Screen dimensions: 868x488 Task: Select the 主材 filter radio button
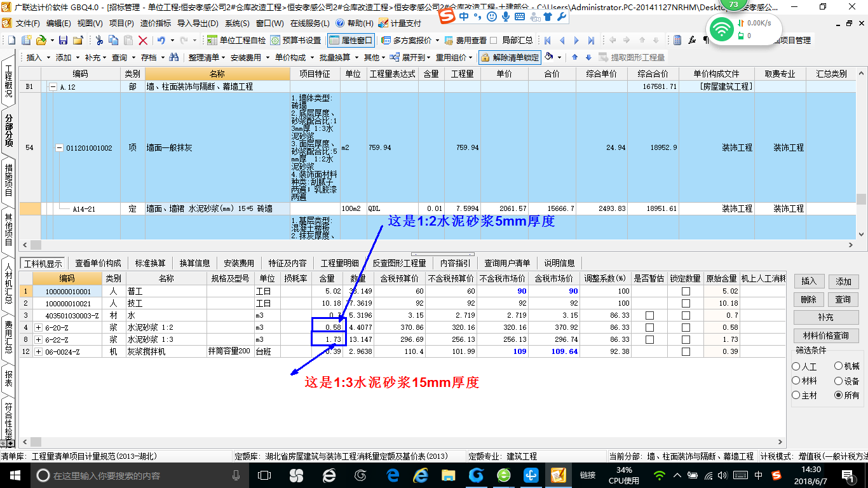pos(796,395)
